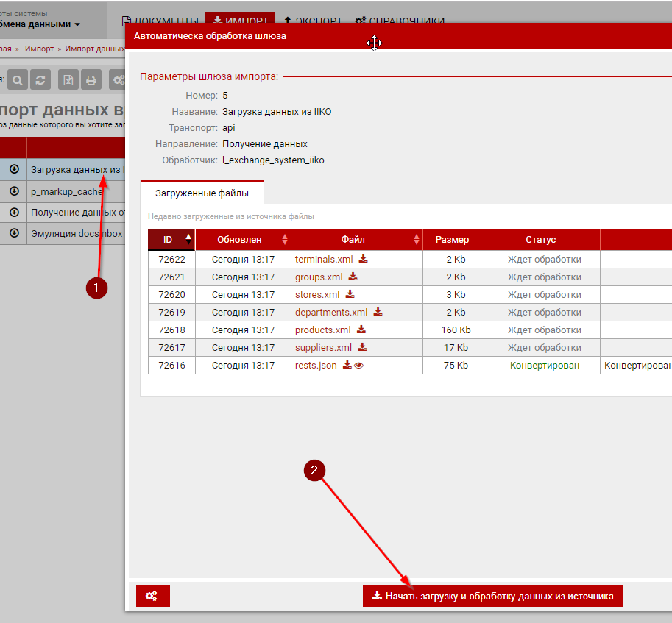Click down-arrow icon in p_markup_cache row

pos(14,191)
